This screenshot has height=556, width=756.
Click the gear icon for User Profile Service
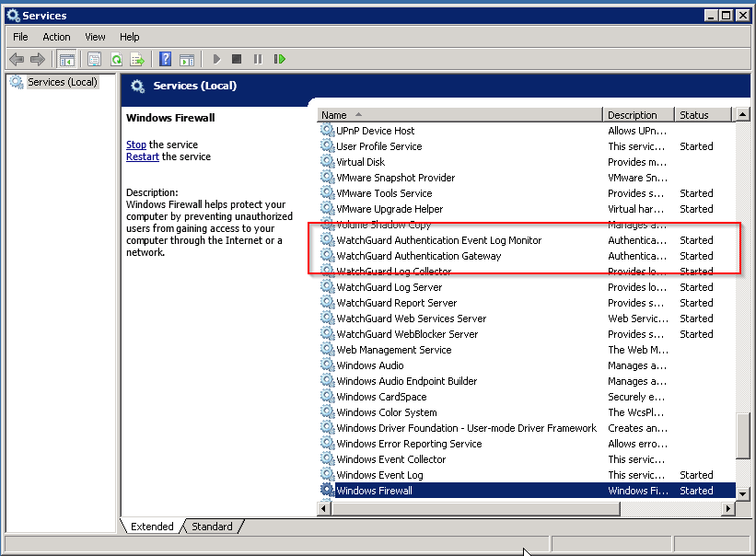click(x=328, y=145)
